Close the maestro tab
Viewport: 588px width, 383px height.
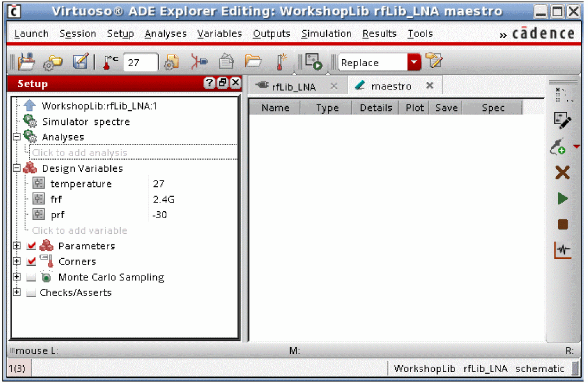(x=430, y=86)
